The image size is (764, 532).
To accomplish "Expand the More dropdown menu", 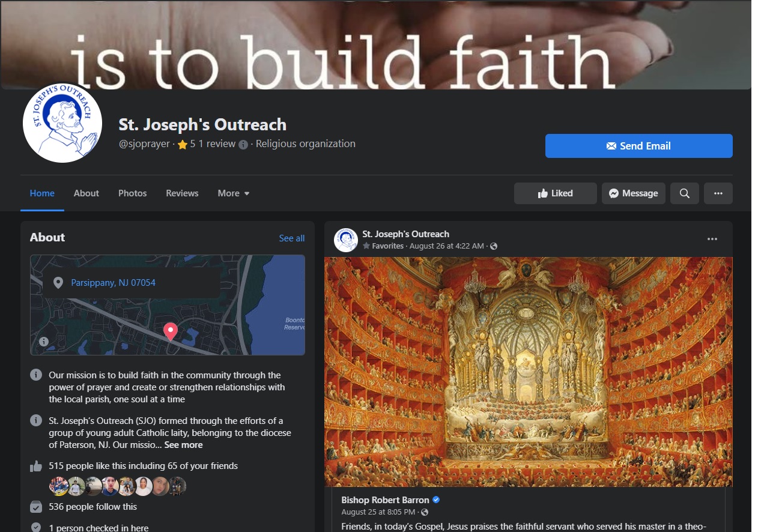I will pyautogui.click(x=234, y=193).
